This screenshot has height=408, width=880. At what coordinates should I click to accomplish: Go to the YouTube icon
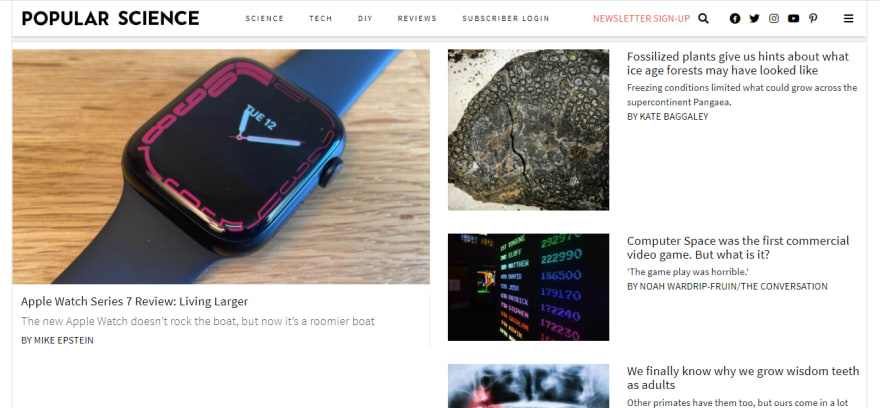793,19
